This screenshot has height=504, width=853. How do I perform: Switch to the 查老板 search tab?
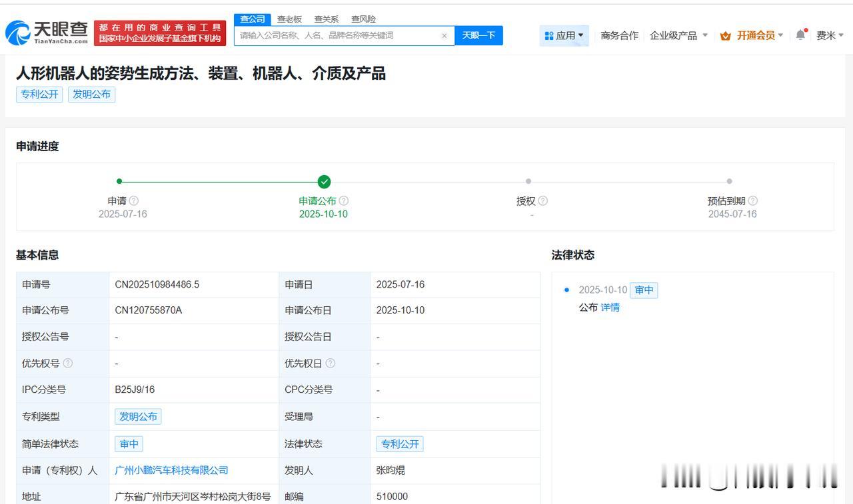coord(289,19)
